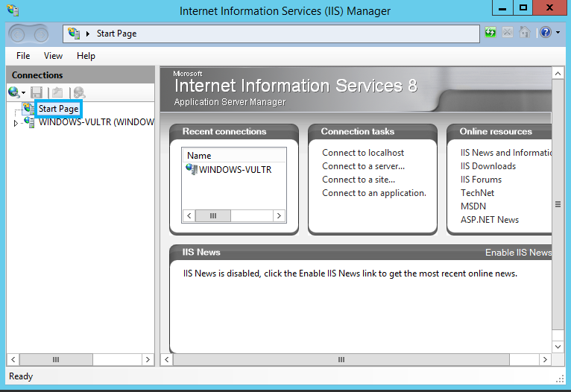Image resolution: width=571 pixels, height=392 pixels.
Task: Click the Save Connections floppy disk icon
Action: (x=37, y=92)
